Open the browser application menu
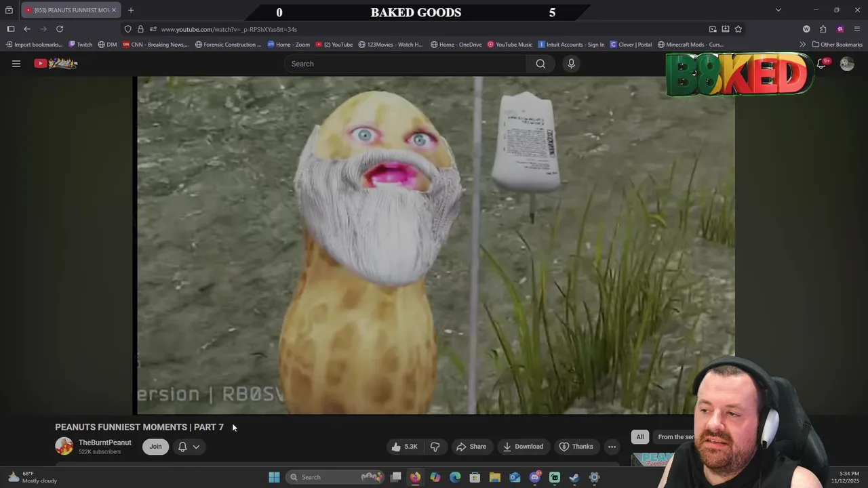This screenshot has width=868, height=488. click(x=857, y=29)
